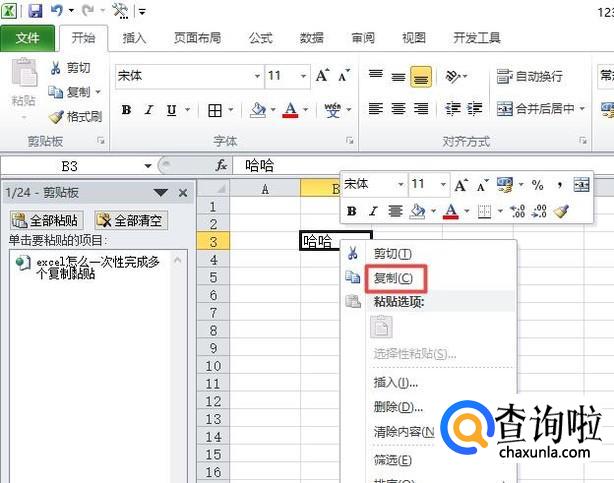
Task: Switch to the Data (数据) tab
Action: coord(312,38)
